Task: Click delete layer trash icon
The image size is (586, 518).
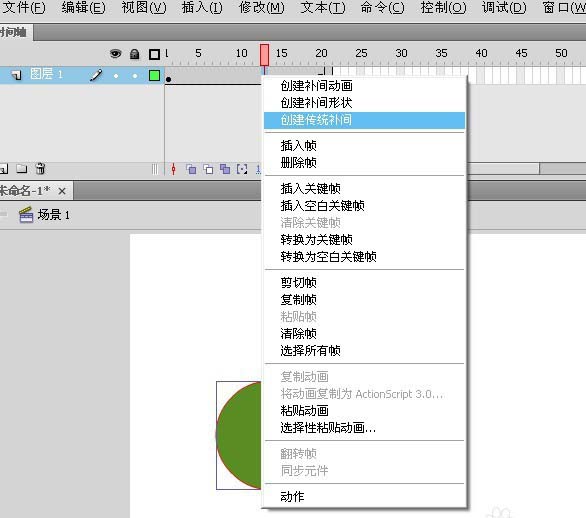Action: pos(40,169)
